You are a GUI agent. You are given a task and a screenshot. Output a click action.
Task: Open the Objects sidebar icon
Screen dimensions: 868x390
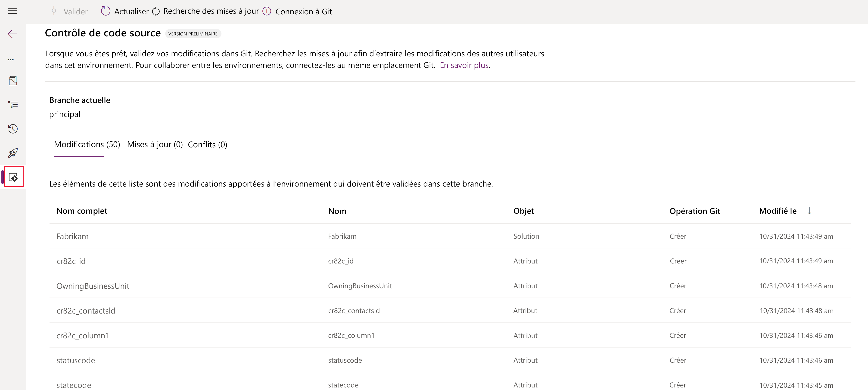tap(13, 81)
